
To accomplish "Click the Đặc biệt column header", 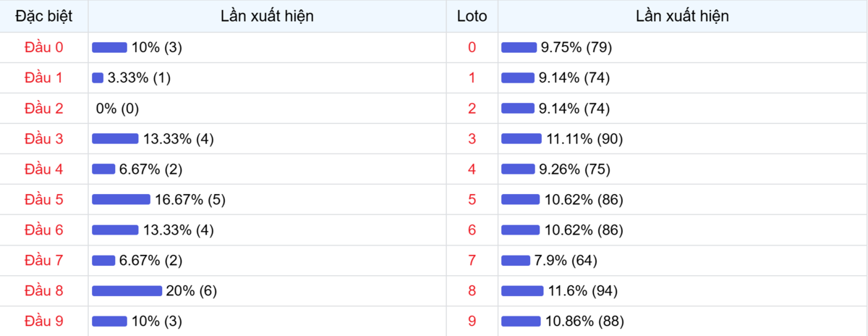I will pos(44,16).
